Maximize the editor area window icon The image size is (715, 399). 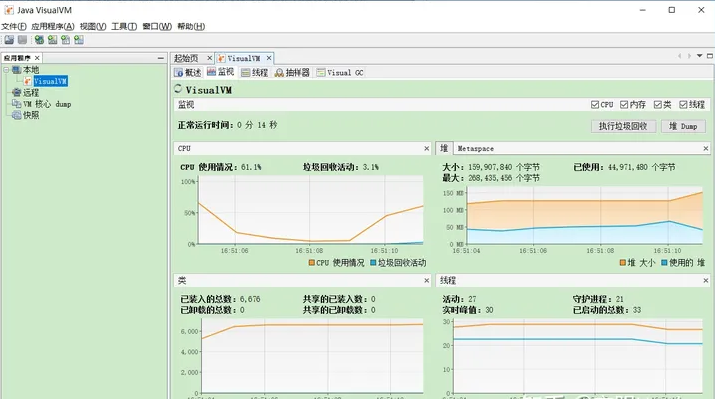(710, 56)
